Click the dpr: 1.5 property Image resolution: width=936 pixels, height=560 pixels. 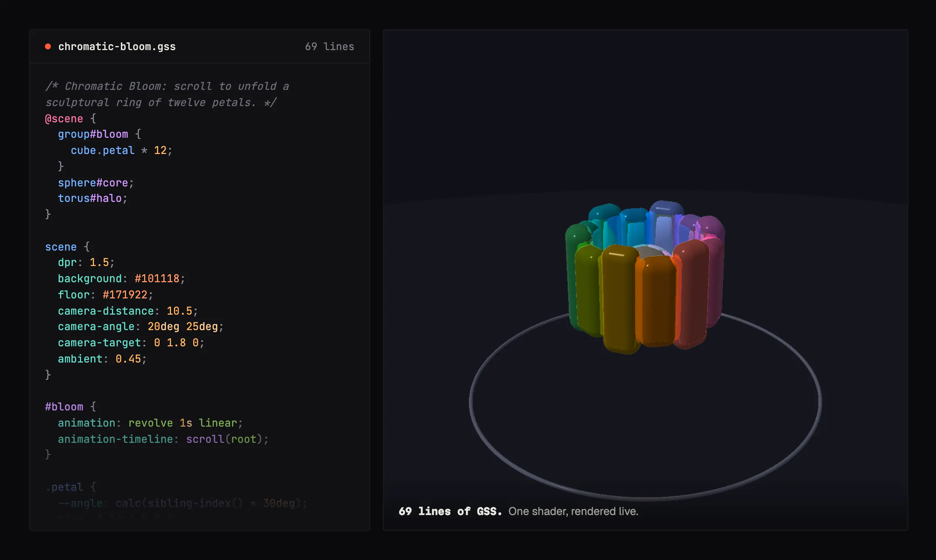click(x=86, y=262)
